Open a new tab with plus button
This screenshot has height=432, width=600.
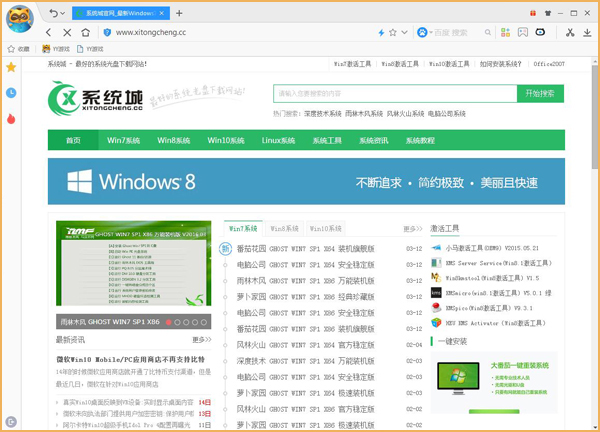[179, 13]
